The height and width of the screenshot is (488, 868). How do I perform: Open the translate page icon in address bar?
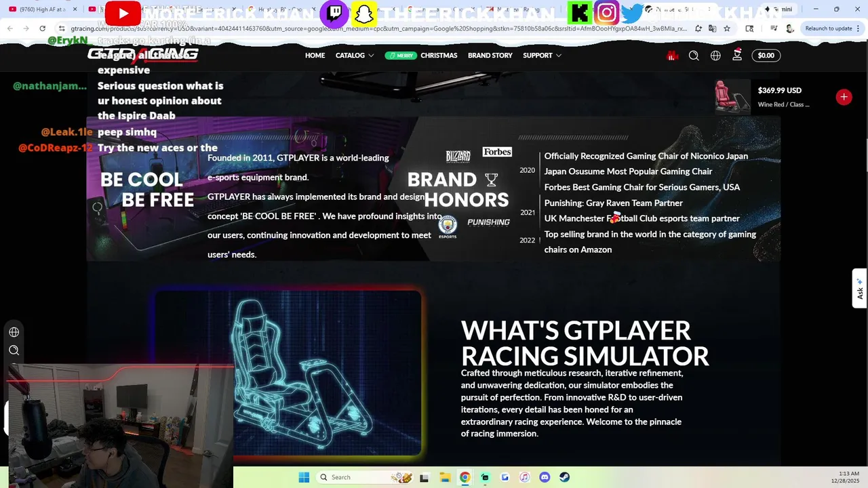point(713,28)
